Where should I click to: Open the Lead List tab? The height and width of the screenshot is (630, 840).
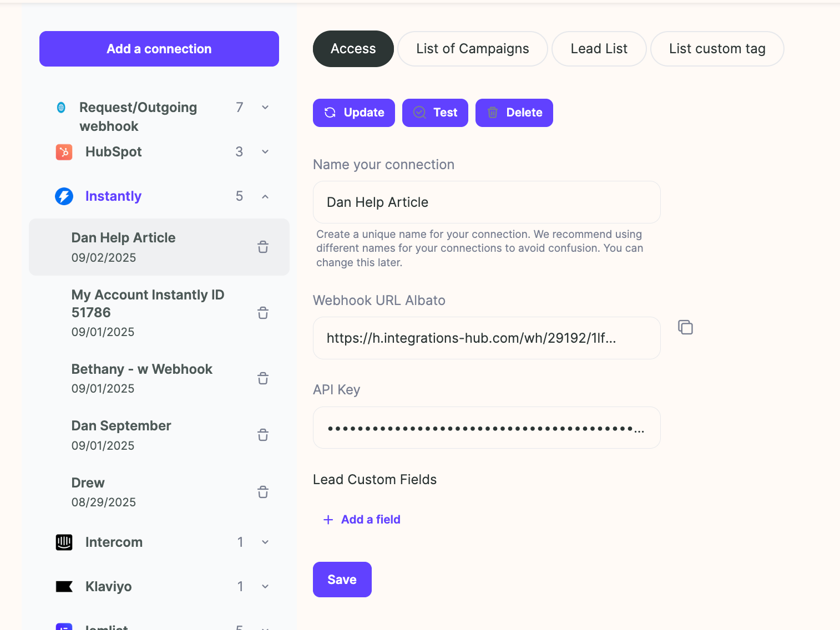coord(599,49)
